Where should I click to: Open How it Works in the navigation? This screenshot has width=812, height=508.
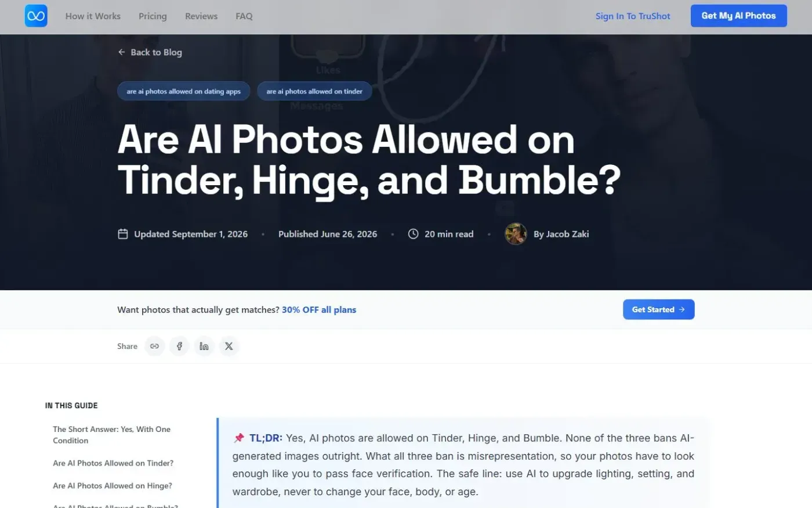click(x=93, y=16)
